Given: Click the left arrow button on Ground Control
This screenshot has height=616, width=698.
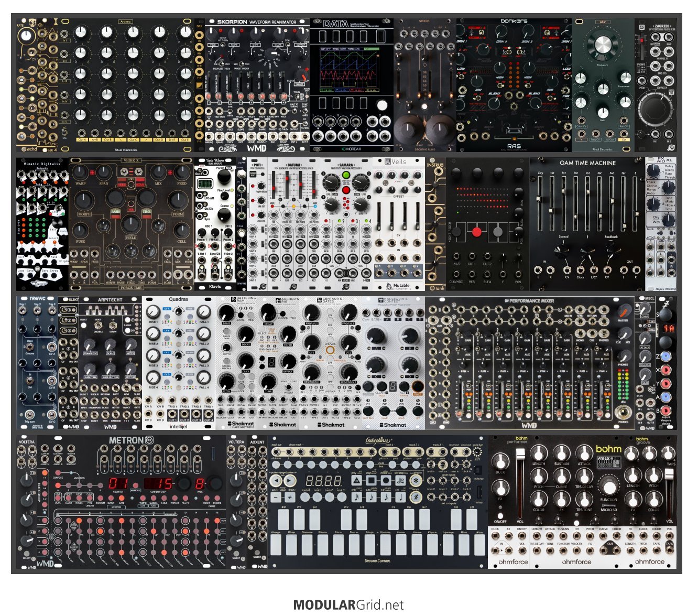Looking at the screenshot, I should click(x=276, y=481).
